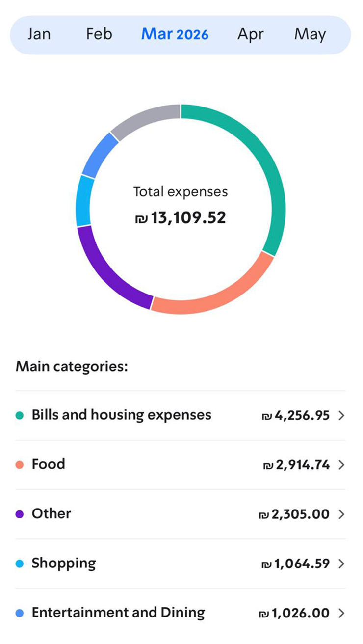This screenshot has height=644, width=363.
Task: Open the Other category chevron arrow
Action: point(342,514)
